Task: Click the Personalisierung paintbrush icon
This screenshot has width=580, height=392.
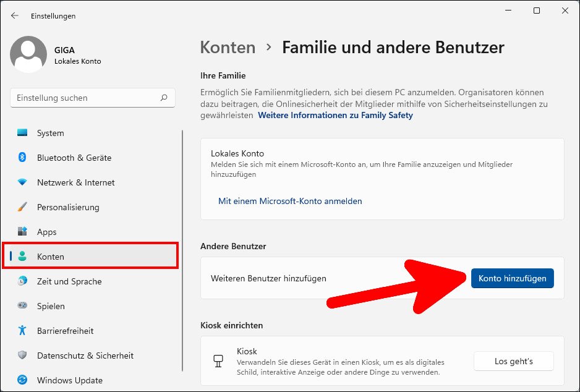Action: [22, 207]
